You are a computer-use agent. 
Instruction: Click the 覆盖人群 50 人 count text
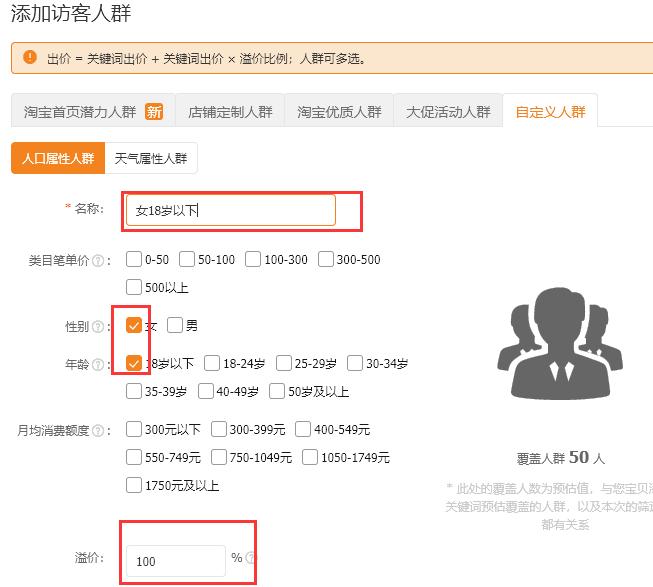(x=561, y=458)
